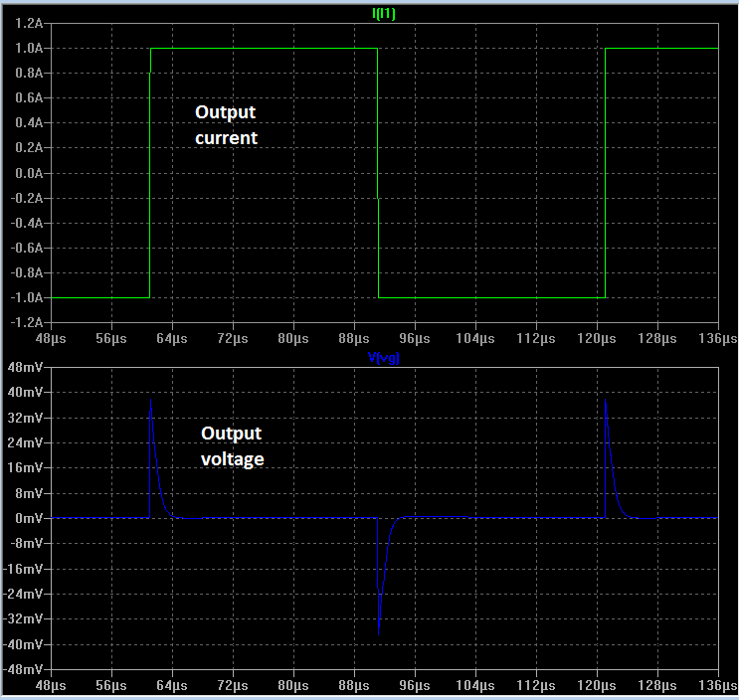Screen dimensions: 739x700
Task: Click the -0.4A tick label on the current axis
Action: click(x=27, y=223)
